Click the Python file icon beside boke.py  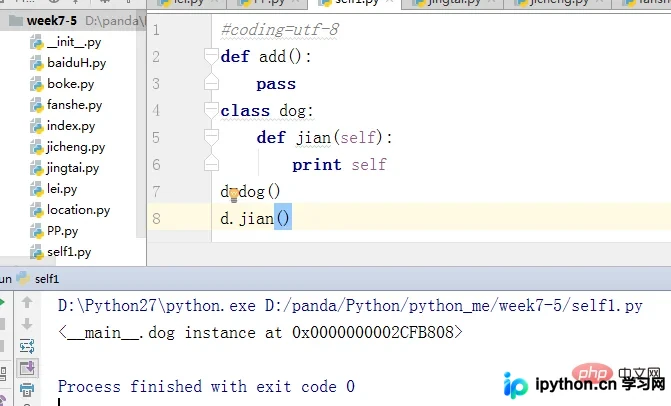pos(36,84)
